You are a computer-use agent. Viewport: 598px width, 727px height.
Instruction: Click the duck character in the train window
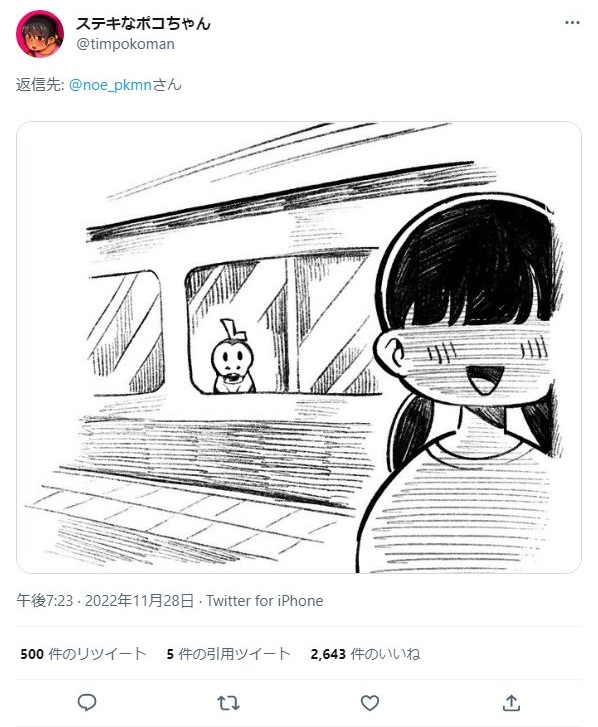233,357
